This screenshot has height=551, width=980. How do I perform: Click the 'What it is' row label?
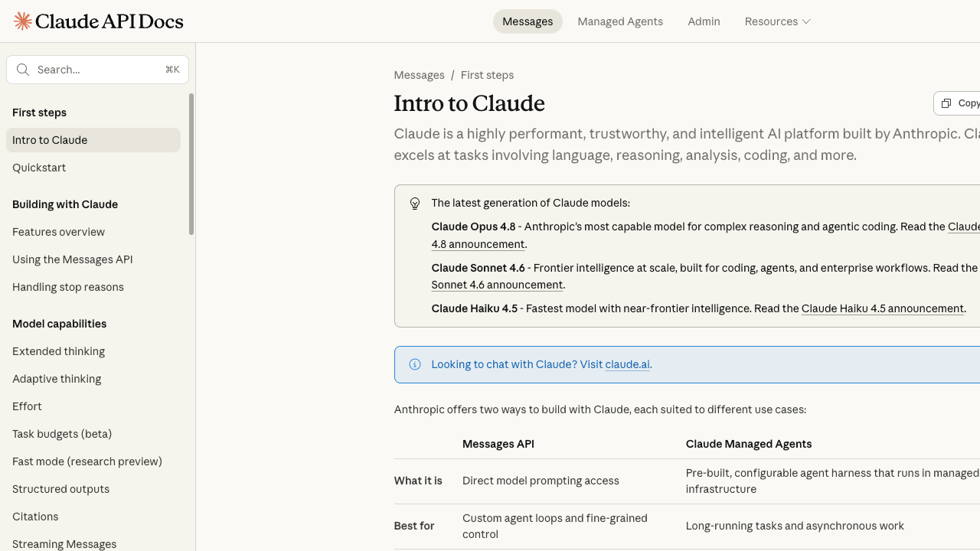coord(418,481)
